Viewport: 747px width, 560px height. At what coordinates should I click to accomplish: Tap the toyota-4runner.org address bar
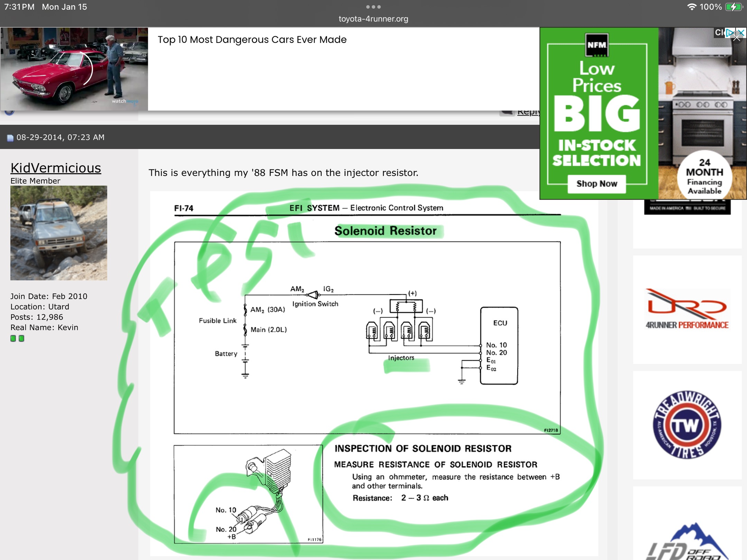coord(373,19)
